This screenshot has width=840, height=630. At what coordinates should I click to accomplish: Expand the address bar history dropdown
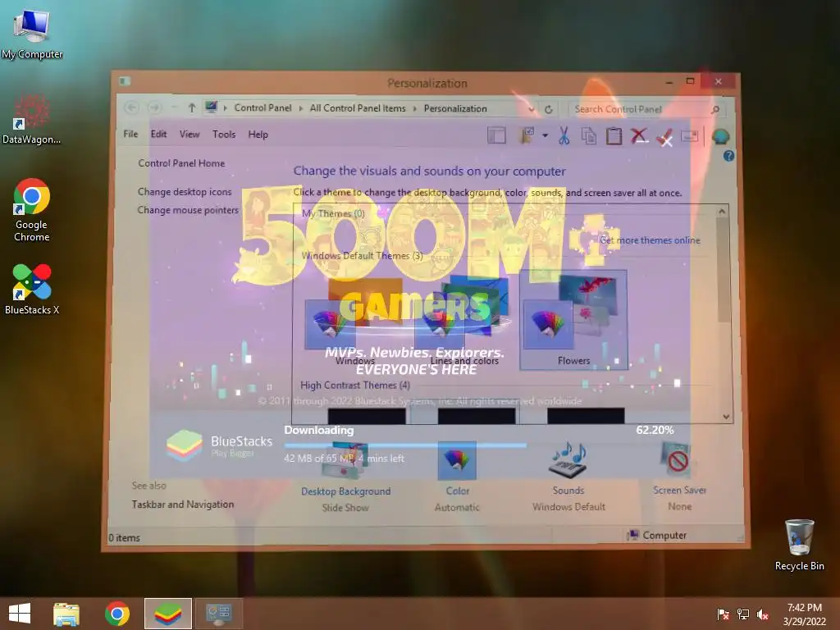(x=531, y=109)
